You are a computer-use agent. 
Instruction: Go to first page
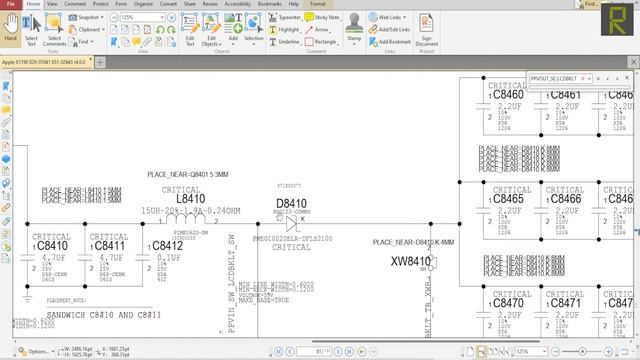coord(279,351)
